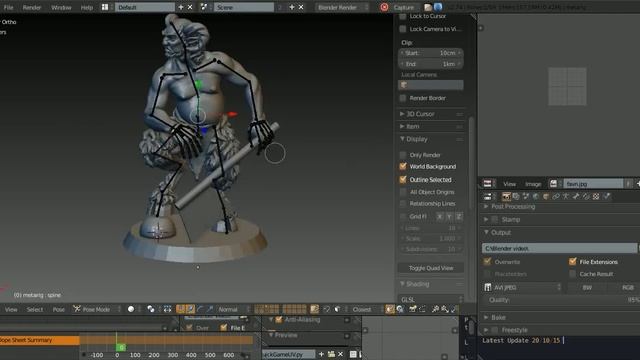Click the properties editor type icon
The width and height of the screenshot is (640, 360).
(487, 197)
